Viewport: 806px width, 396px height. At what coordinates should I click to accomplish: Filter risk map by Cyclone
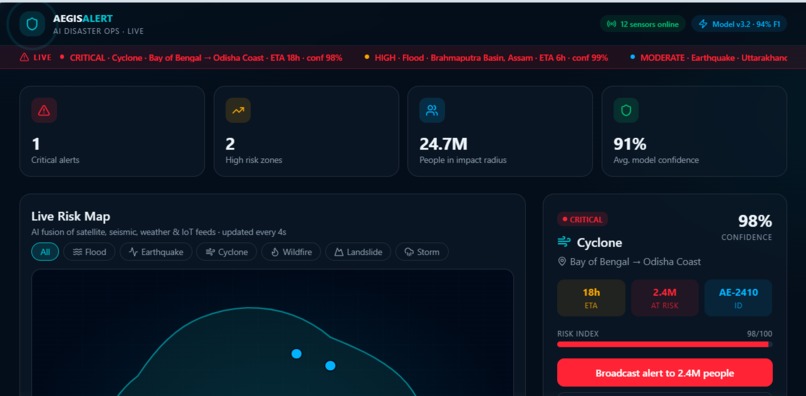pyautogui.click(x=227, y=252)
